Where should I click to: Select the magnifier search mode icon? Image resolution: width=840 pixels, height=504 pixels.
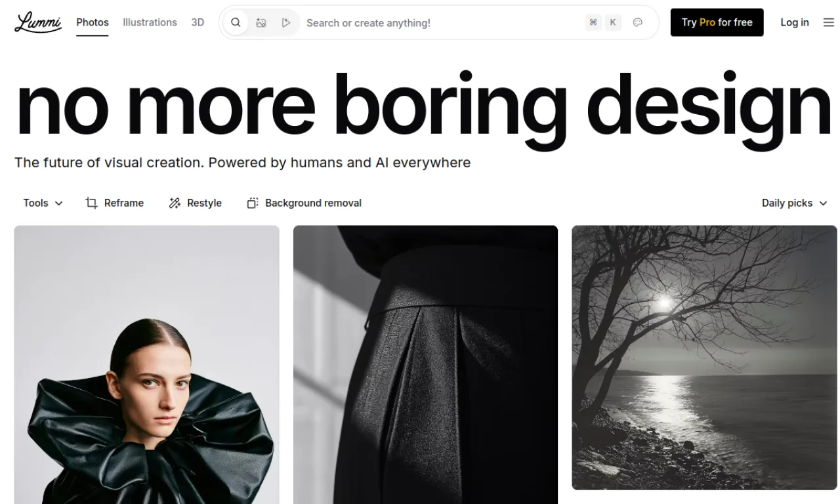click(236, 22)
